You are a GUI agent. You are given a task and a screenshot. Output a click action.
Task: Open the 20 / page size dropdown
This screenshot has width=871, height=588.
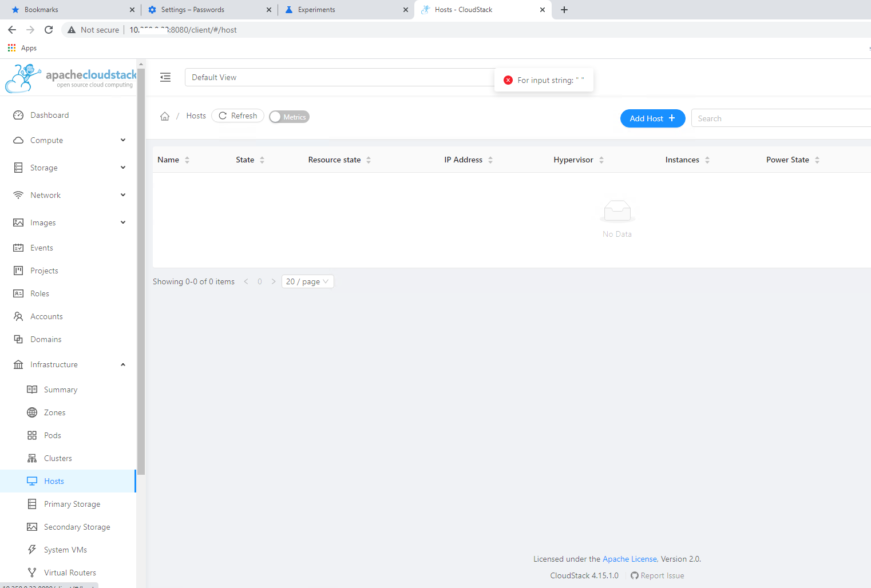(x=307, y=281)
